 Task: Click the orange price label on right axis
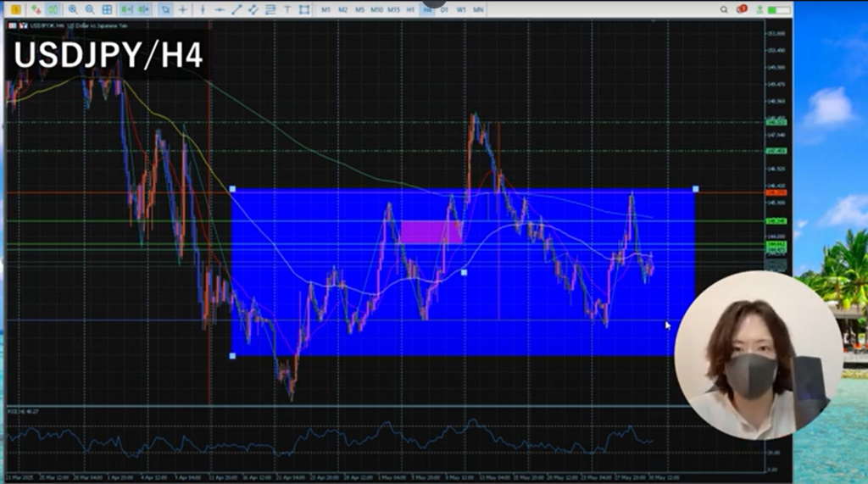(776, 192)
